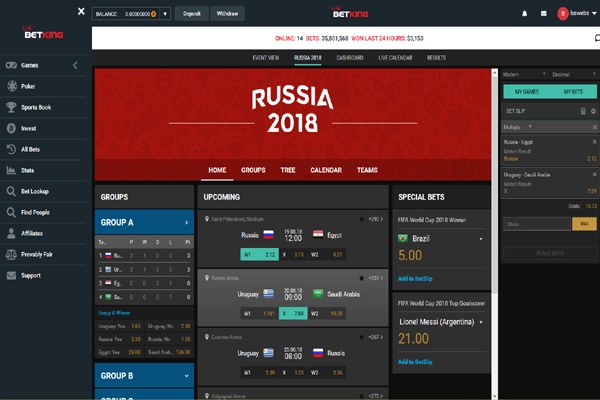The image size is (600, 400).
Task: Open the Stats page
Action: 27,171
